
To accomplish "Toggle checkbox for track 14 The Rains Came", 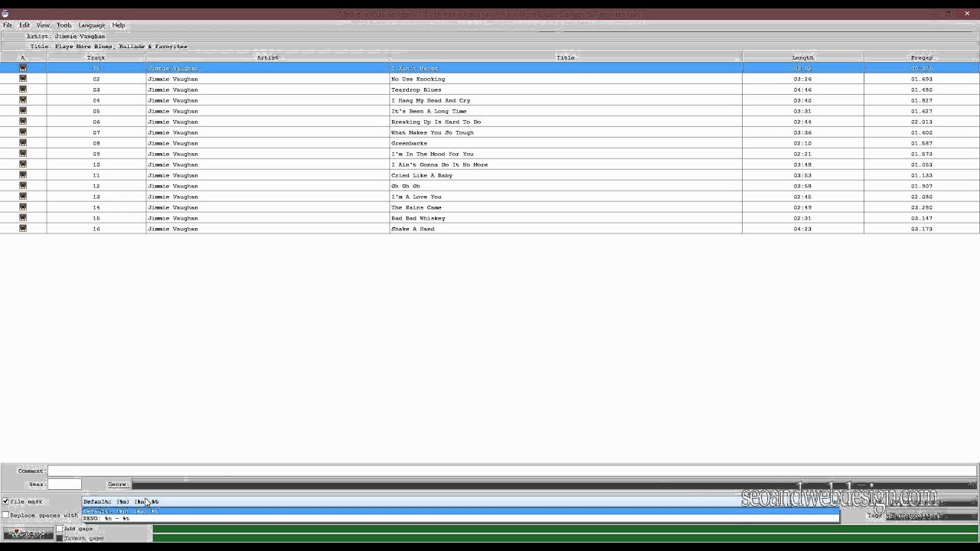I will [x=23, y=207].
